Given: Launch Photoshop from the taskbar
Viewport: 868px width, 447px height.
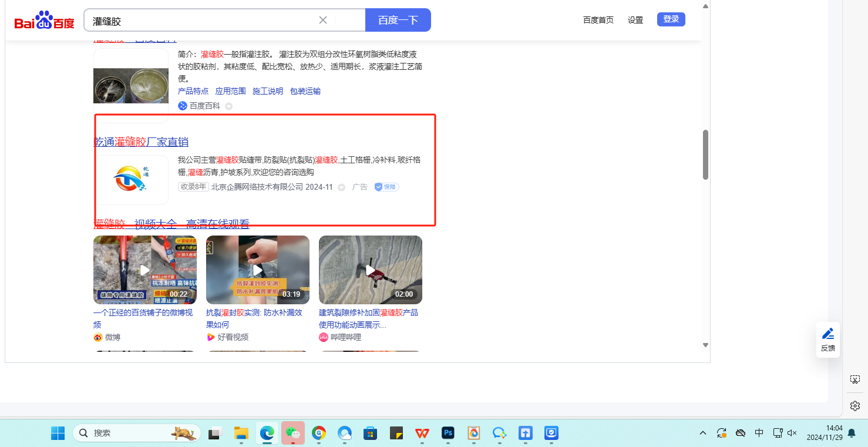Looking at the screenshot, I should tap(448, 433).
